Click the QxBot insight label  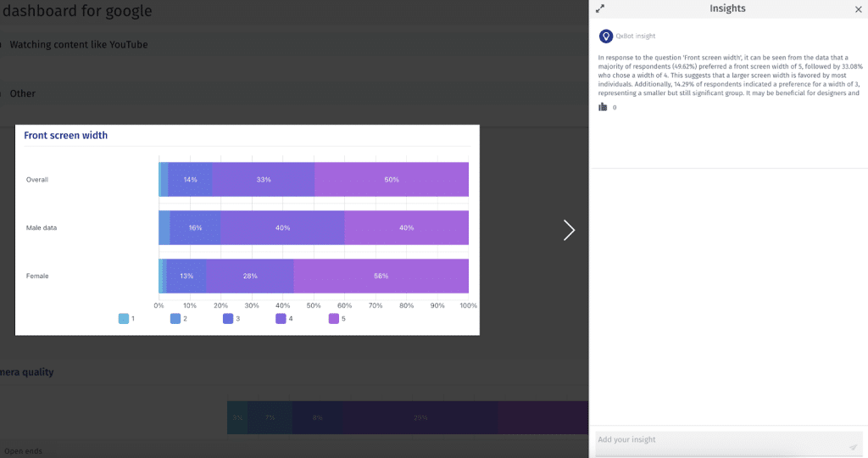coord(636,36)
